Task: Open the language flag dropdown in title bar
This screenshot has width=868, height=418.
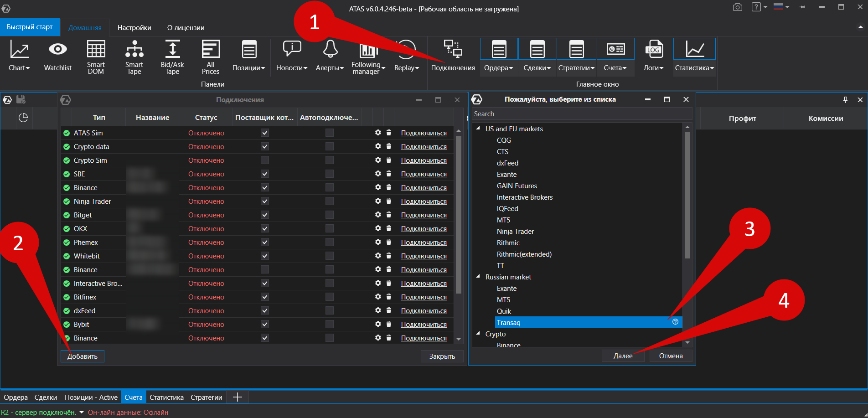Action: [781, 7]
